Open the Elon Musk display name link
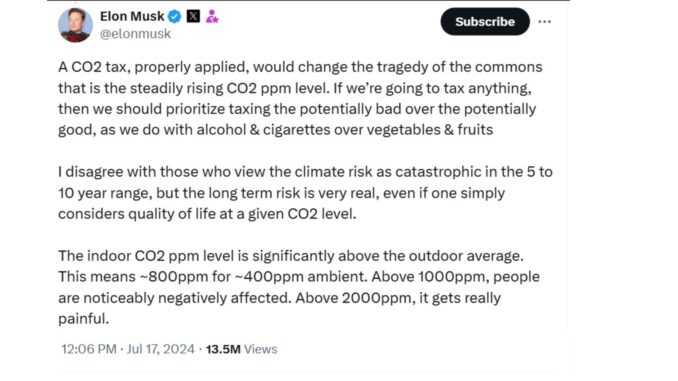Image resolution: width=678 pixels, height=381 pixels. pos(132,16)
